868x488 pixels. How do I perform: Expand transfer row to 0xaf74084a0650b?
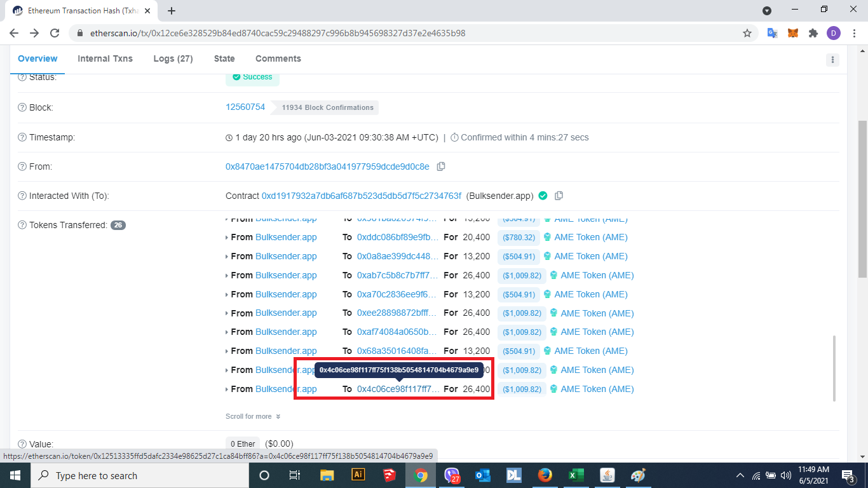point(227,332)
